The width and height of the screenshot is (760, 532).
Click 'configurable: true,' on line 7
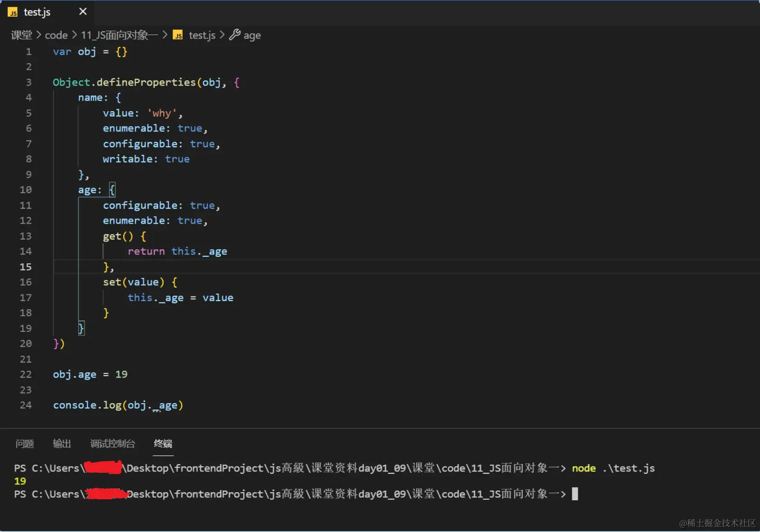pos(162,144)
